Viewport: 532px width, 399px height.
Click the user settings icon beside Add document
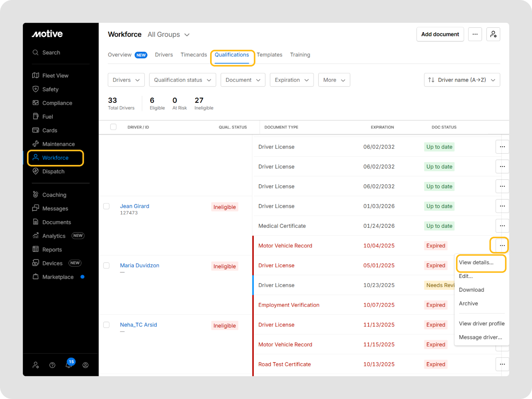493,34
